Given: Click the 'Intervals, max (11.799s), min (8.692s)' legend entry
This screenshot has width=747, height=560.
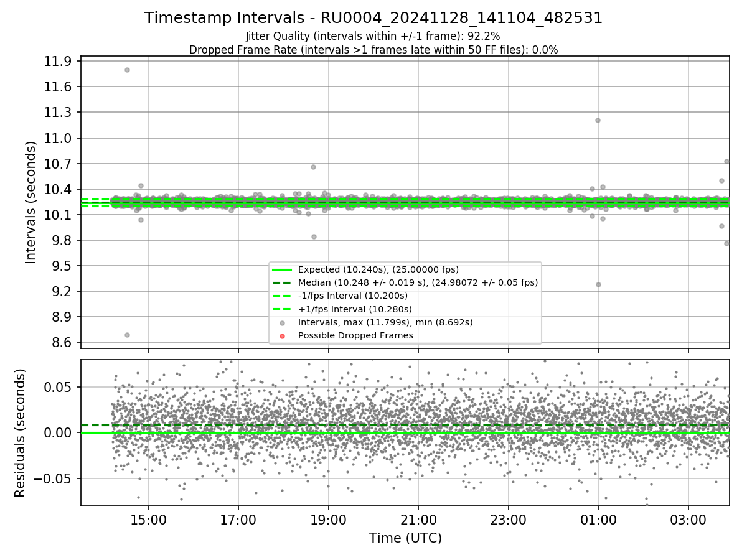Looking at the screenshot, I should [x=385, y=322].
